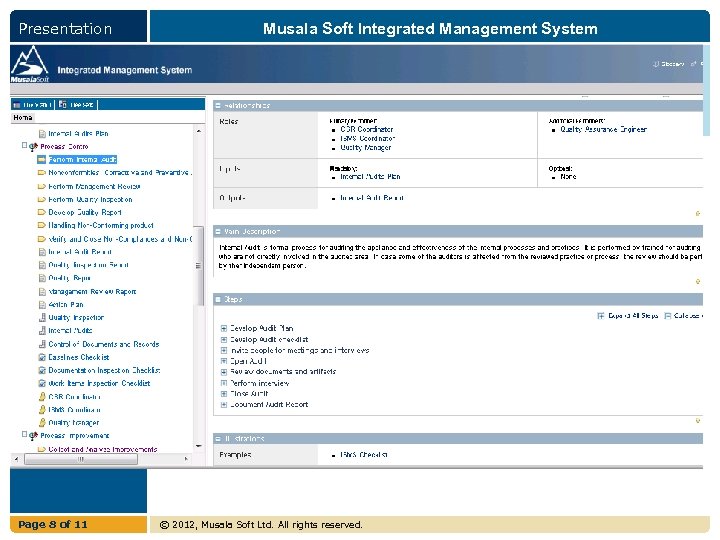Click the CSR Coordinator role icon in tree
The image size is (720, 540).
point(42,396)
